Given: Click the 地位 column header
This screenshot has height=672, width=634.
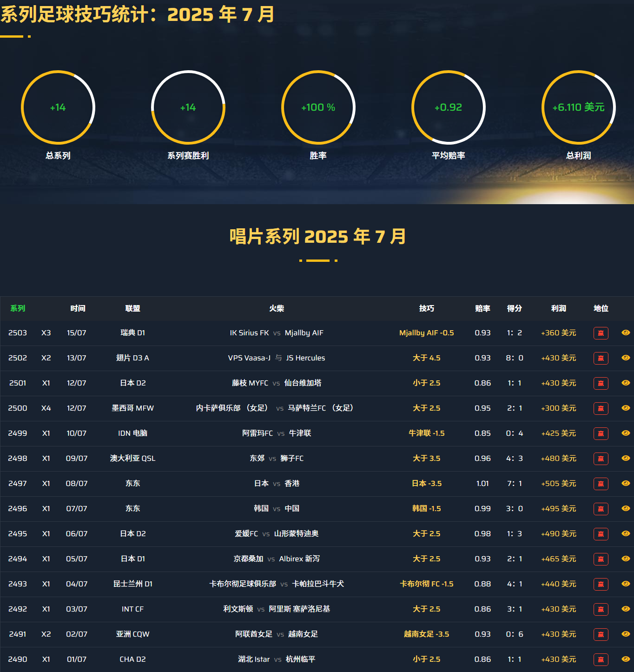Looking at the screenshot, I should coord(601,308).
